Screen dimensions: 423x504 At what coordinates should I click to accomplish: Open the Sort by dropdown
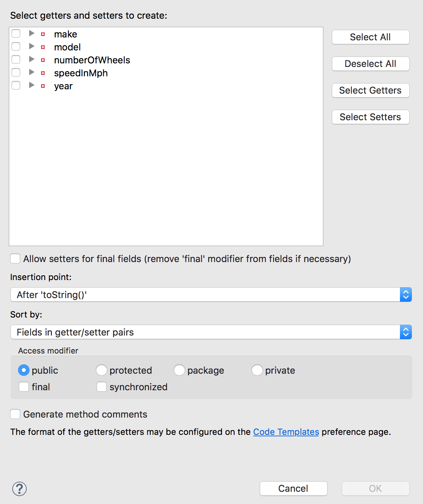click(x=405, y=332)
